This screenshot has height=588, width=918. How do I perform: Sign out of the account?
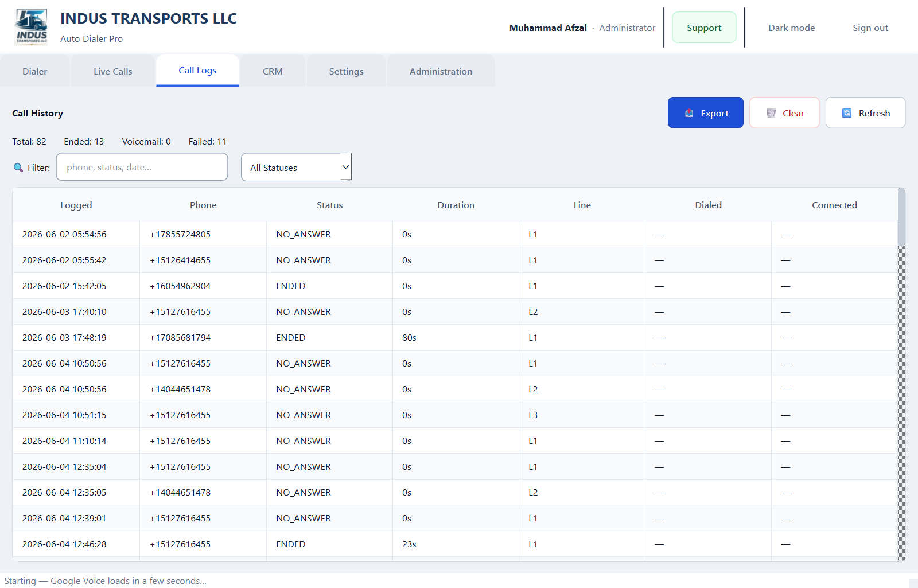point(870,28)
